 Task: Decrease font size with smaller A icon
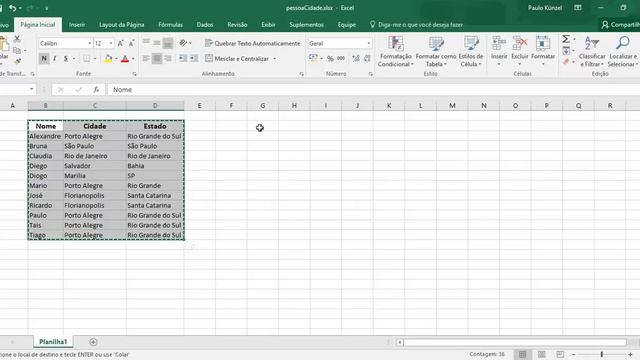(x=131, y=43)
